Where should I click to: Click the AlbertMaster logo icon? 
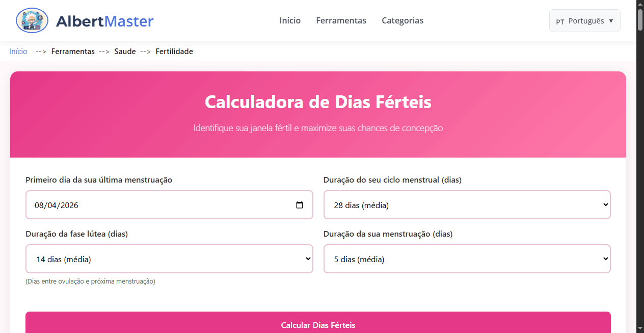pyautogui.click(x=32, y=20)
